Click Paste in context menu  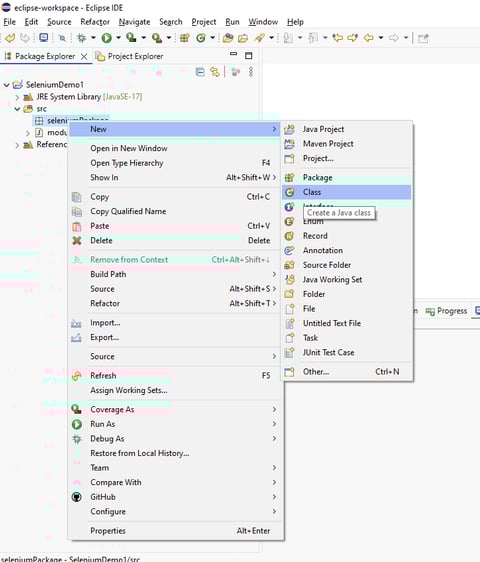tap(175, 226)
